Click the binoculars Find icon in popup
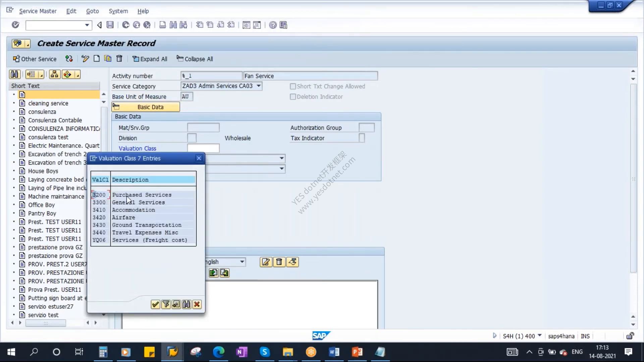The height and width of the screenshot is (362, 644). pos(186,304)
